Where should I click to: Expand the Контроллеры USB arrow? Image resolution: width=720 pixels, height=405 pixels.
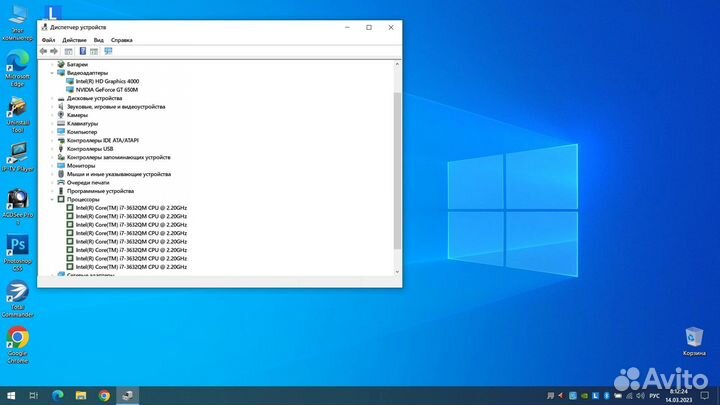click(52, 149)
